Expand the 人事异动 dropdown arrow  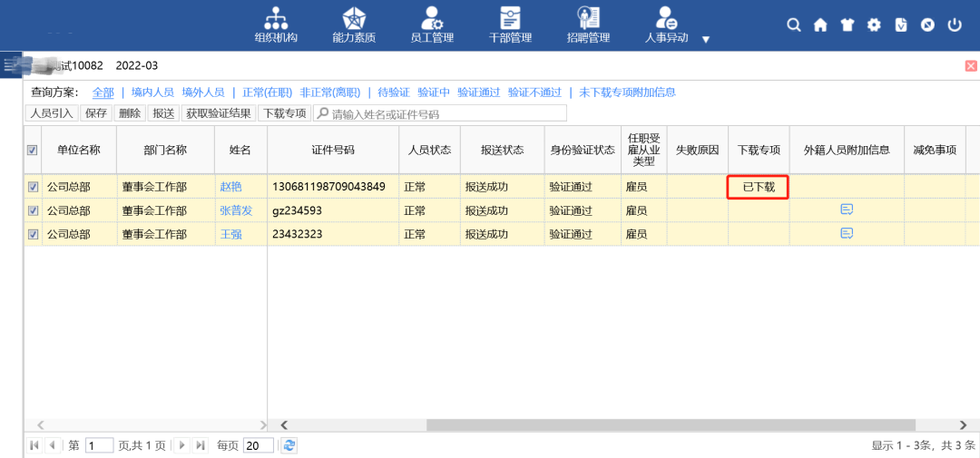[x=706, y=40]
